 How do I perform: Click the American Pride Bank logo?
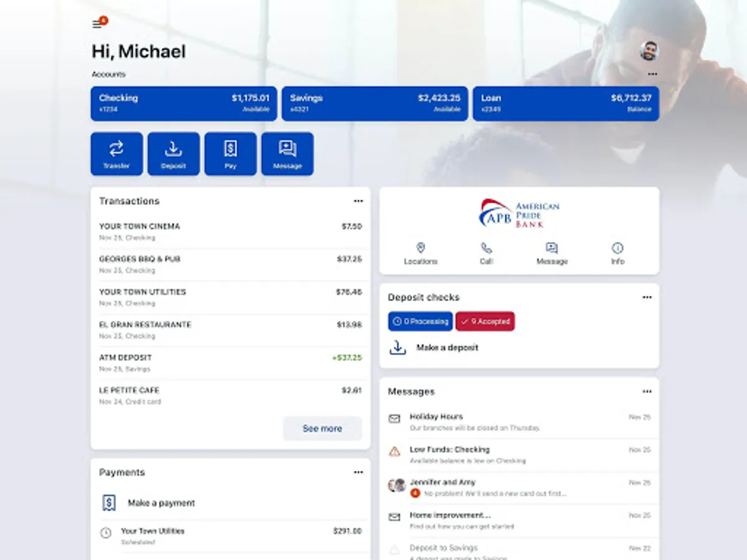(x=519, y=213)
